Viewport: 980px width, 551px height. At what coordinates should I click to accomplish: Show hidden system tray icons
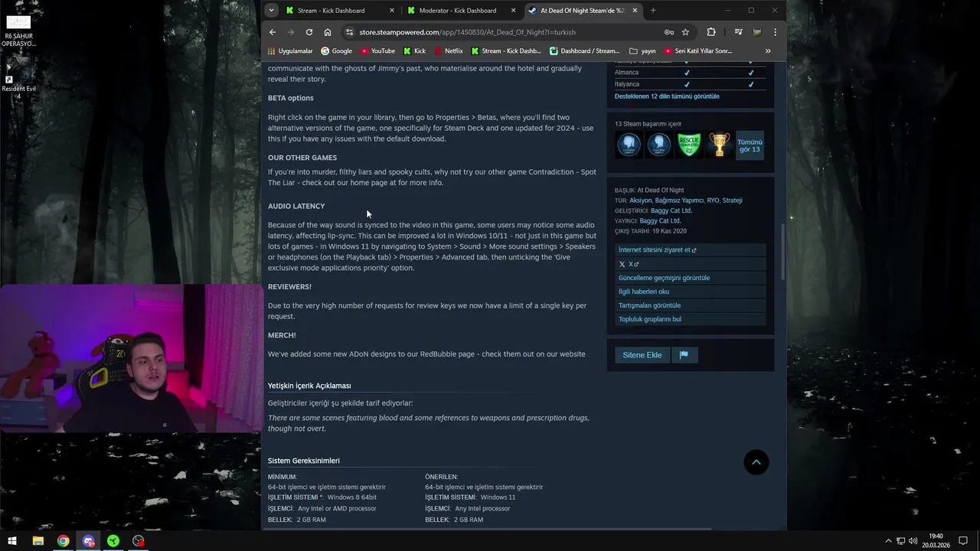coord(888,541)
